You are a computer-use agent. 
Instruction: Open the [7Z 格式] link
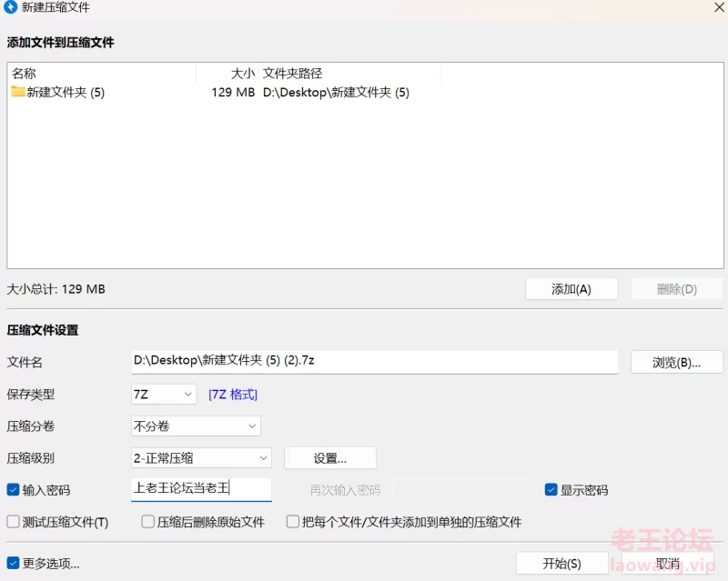pyautogui.click(x=233, y=395)
